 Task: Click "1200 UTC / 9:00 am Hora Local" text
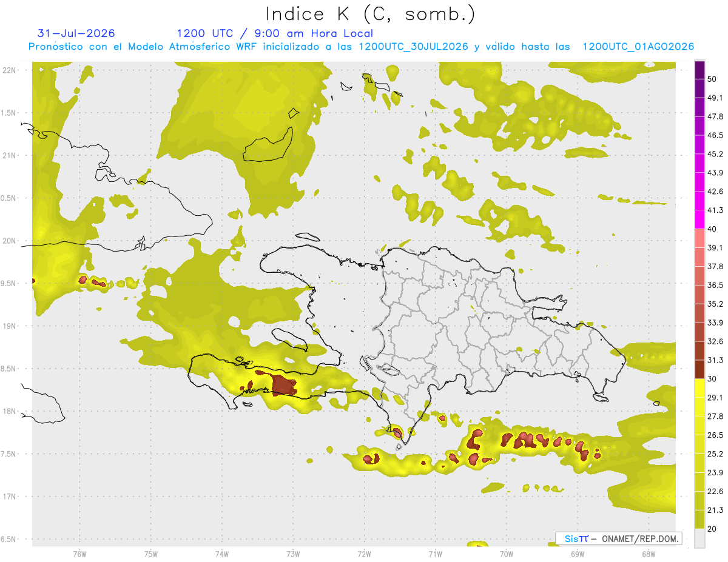(275, 33)
